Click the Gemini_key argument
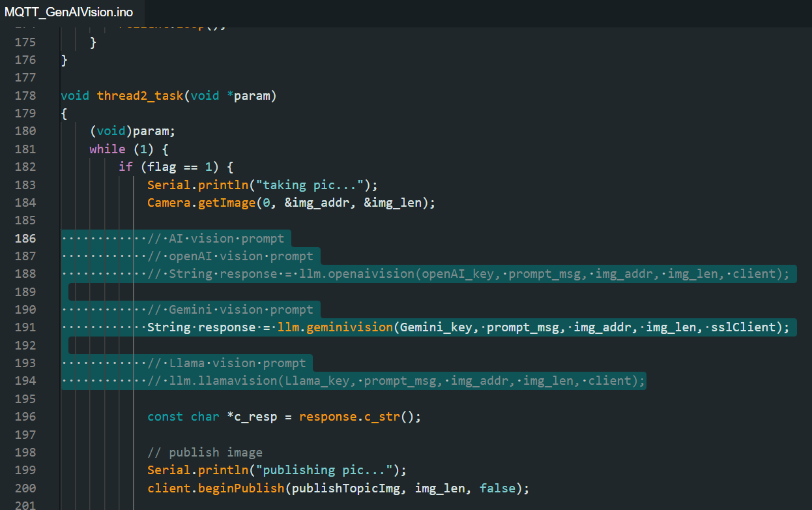 pyautogui.click(x=440, y=327)
